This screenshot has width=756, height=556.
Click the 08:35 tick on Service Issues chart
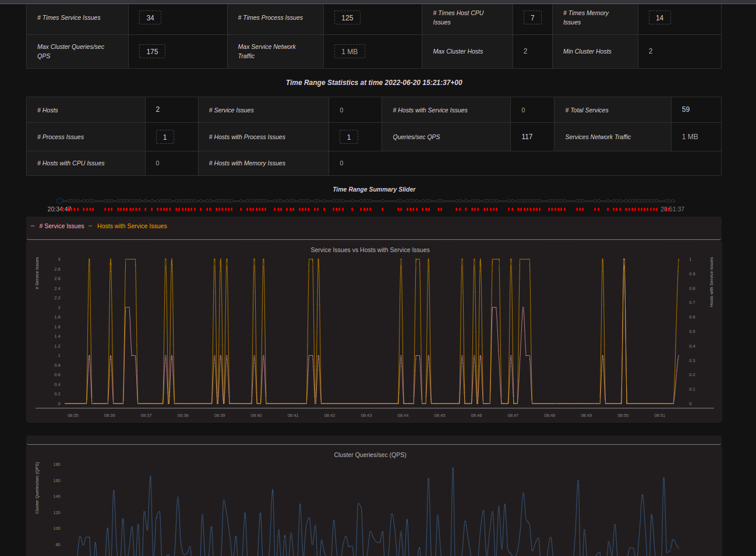[x=73, y=416]
